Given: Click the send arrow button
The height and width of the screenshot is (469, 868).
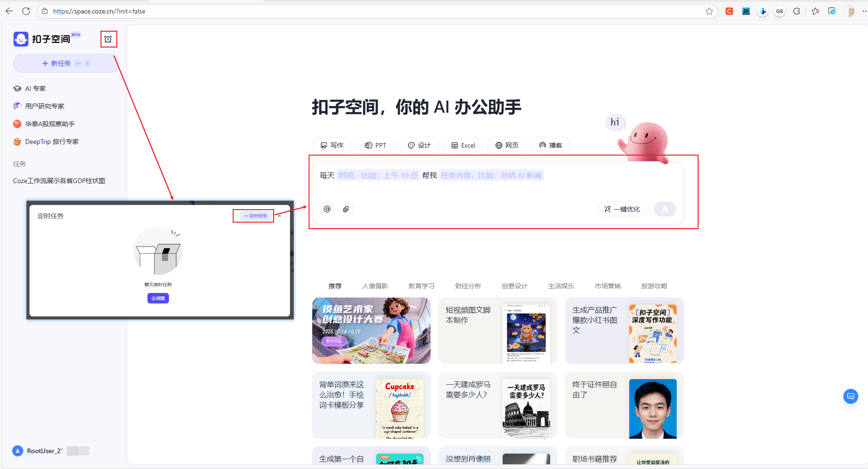Looking at the screenshot, I should [x=665, y=209].
